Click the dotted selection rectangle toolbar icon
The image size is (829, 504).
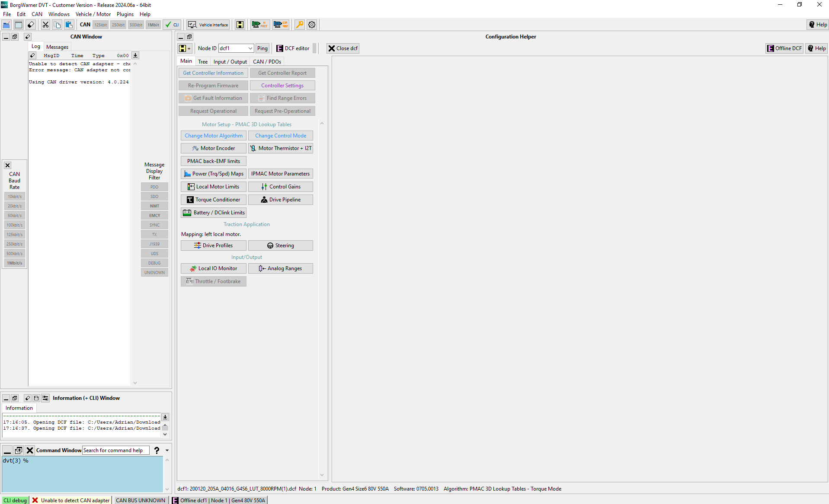pyautogui.click(x=19, y=25)
